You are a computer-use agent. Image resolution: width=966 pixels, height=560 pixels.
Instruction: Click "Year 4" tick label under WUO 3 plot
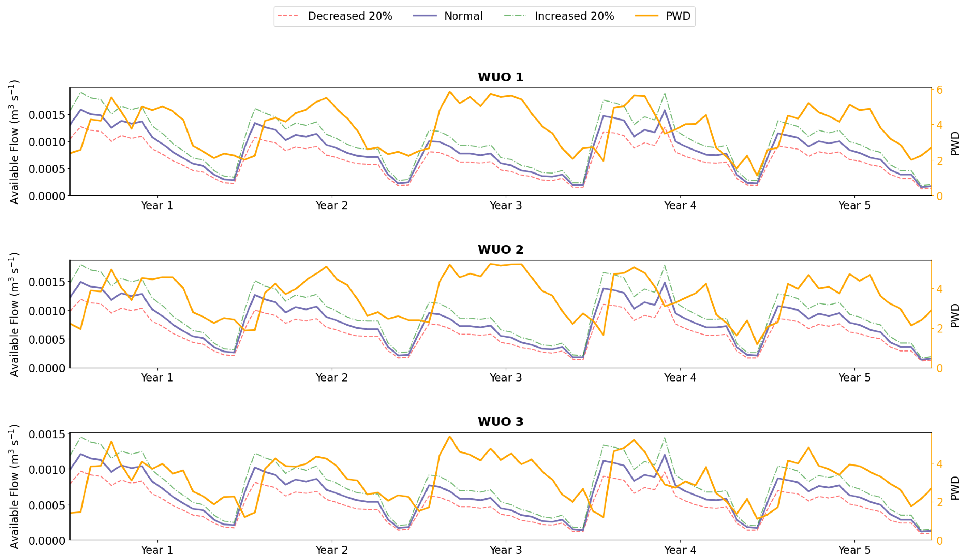point(680,550)
